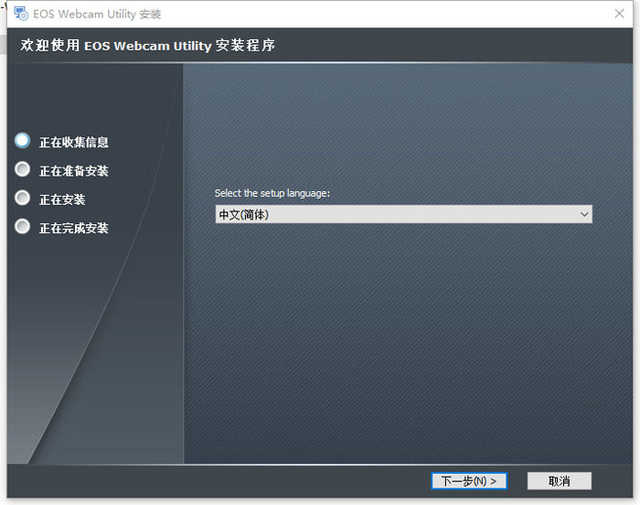
Task: Open the setup language dropdown showing 中文(简体)
Action: coord(404,214)
